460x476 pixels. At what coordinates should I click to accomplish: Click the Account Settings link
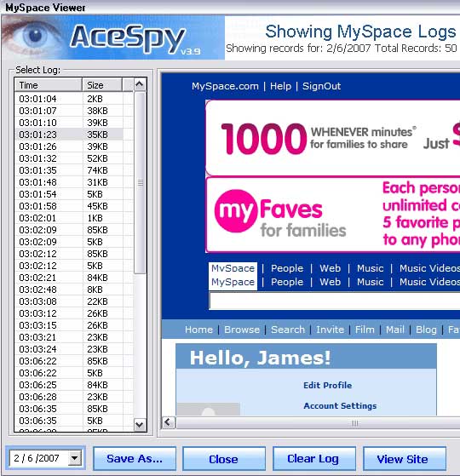pyautogui.click(x=340, y=406)
